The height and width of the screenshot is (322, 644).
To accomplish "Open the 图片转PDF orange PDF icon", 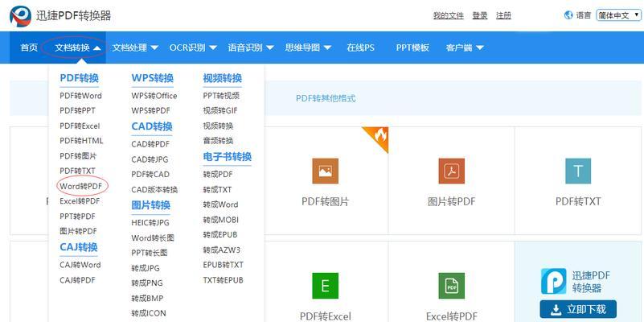I will point(451,171).
